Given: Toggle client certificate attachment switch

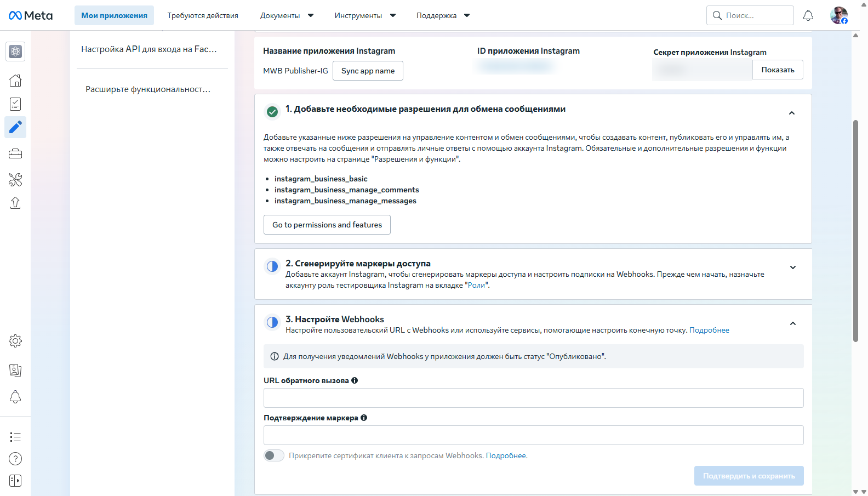Looking at the screenshot, I should pos(274,455).
